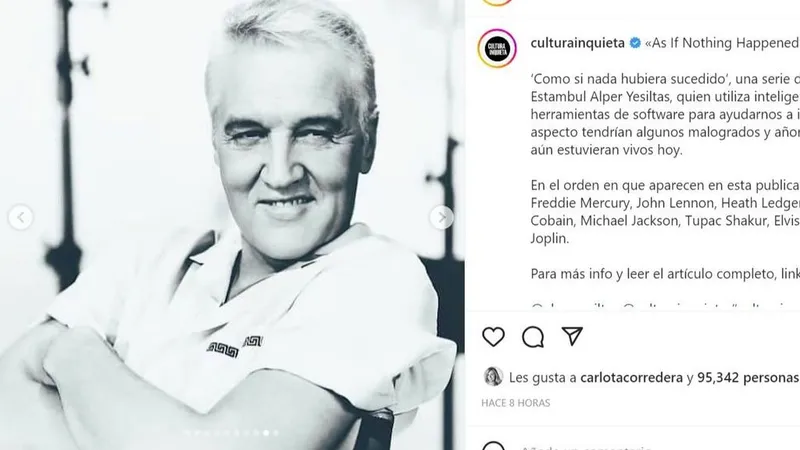This screenshot has width=800, height=450.
Task: Advance to the next carousel photo
Action: tap(442, 217)
